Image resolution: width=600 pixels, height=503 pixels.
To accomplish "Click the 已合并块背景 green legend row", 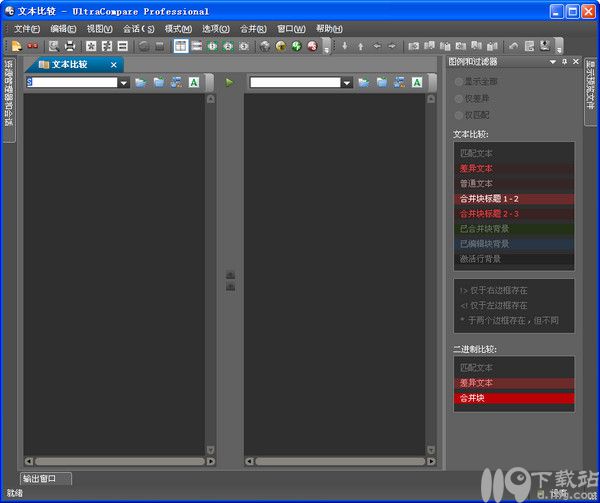I will click(514, 229).
